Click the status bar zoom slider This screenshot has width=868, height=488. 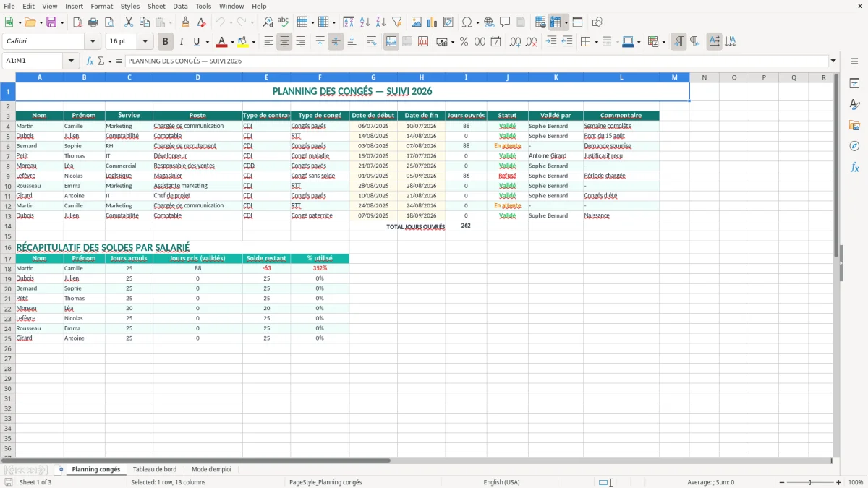(810, 482)
